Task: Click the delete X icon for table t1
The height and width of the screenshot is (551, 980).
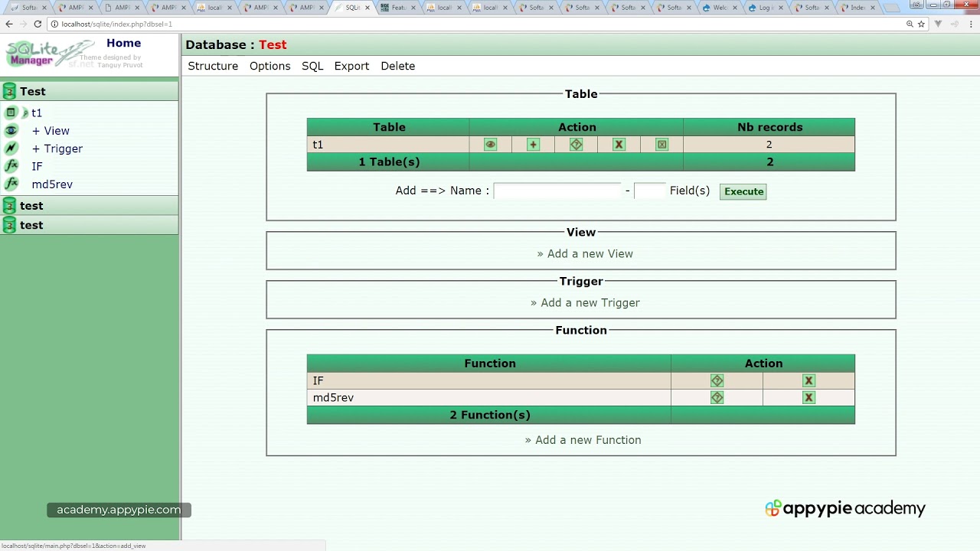Action: pos(619,145)
